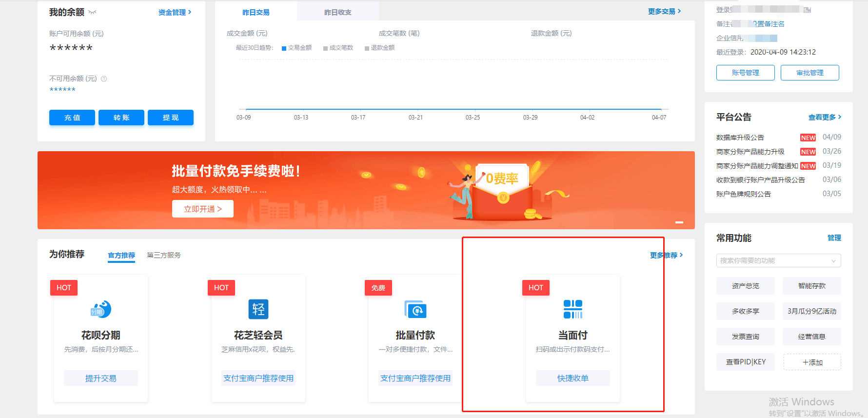Click 立即开通 on the banner
Image resolution: width=868 pixels, height=418 pixels.
tap(203, 209)
